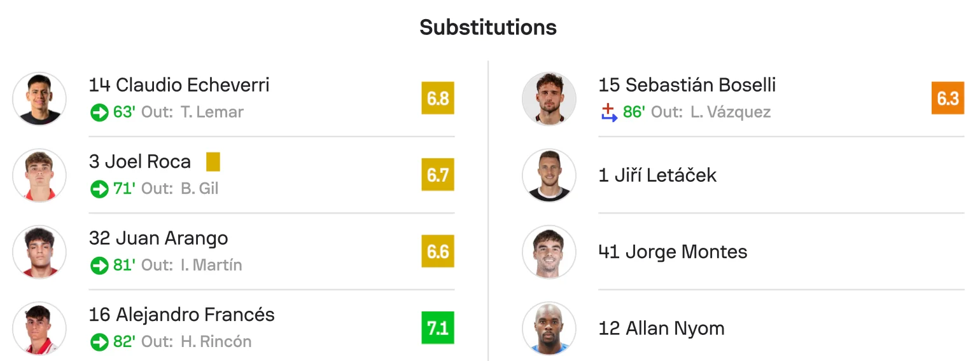Click the 6.8 rating badge
Screen dimensions: 980x361
point(438,99)
